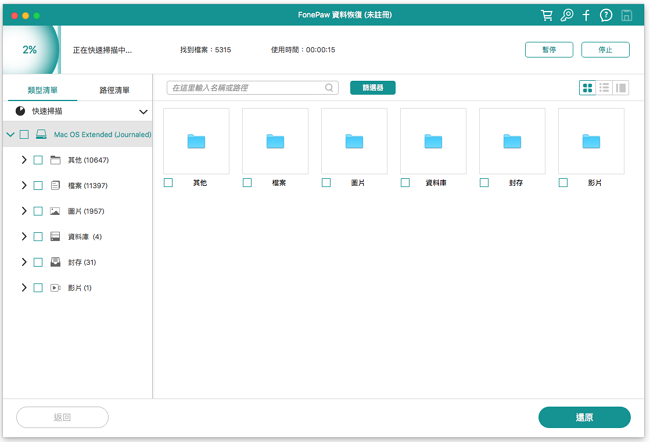This screenshot has height=442, width=650.
Task: Click the Mac OS Extended drive icon
Action: click(41, 134)
